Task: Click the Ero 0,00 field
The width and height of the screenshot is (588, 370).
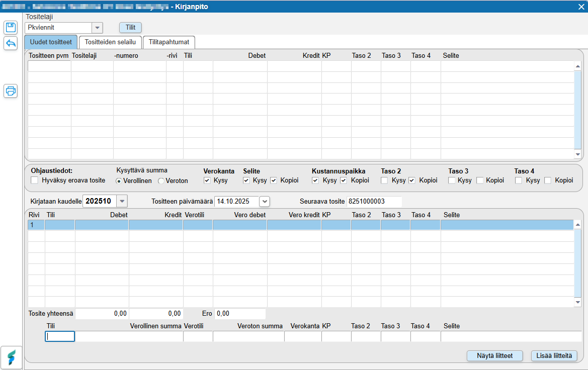Action: tap(240, 313)
